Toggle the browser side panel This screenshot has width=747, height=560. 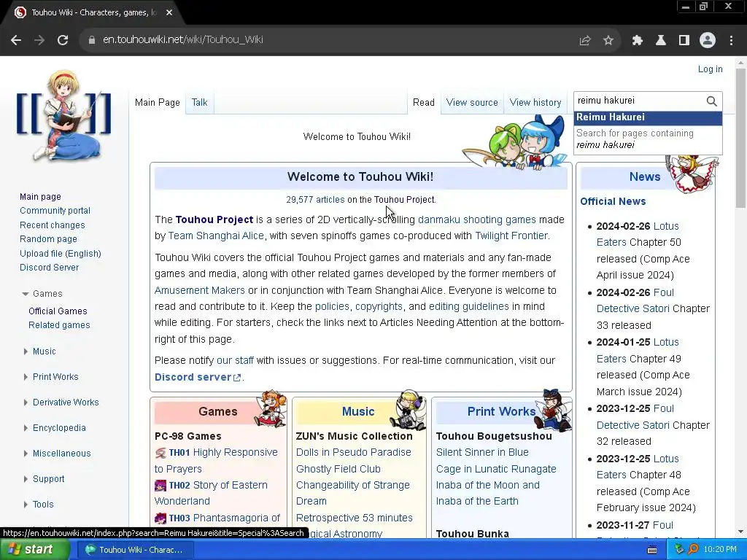684,41
